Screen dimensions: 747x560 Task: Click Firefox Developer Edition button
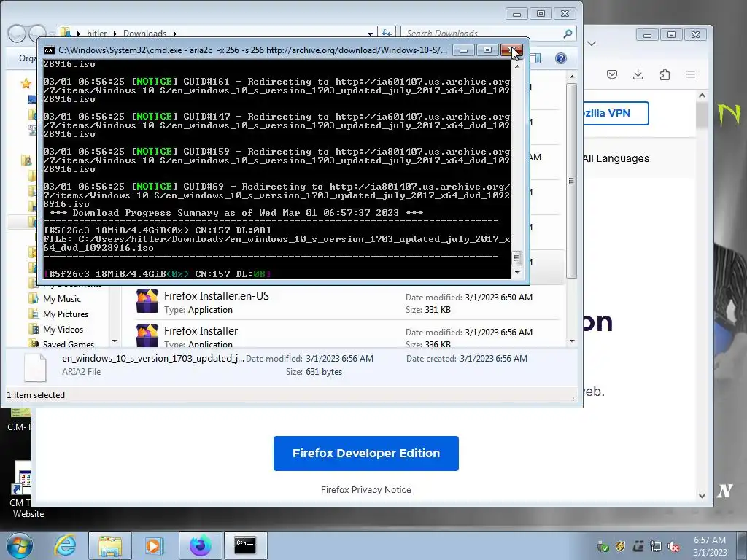tap(366, 454)
